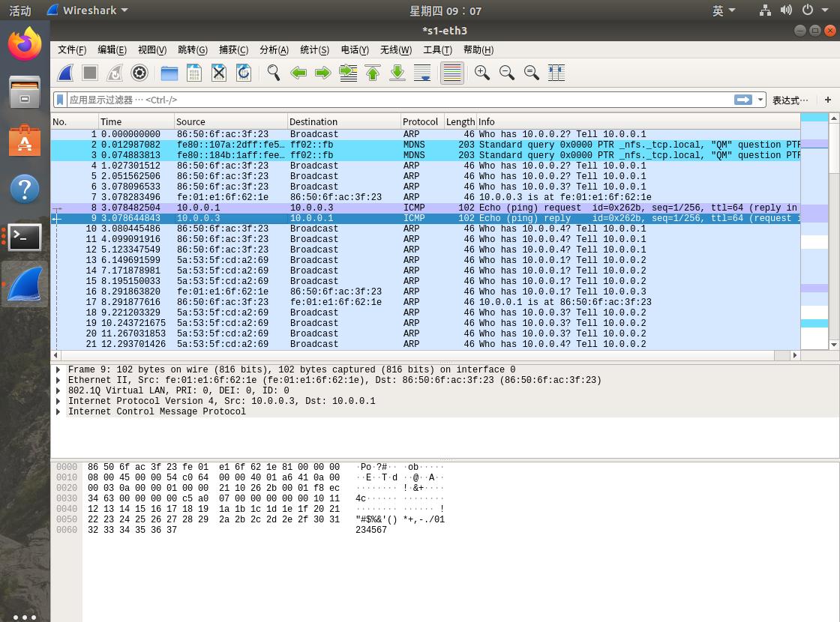Image resolution: width=840 pixels, height=622 pixels.
Task: Open the 捕获(C) menu
Action: (233, 49)
